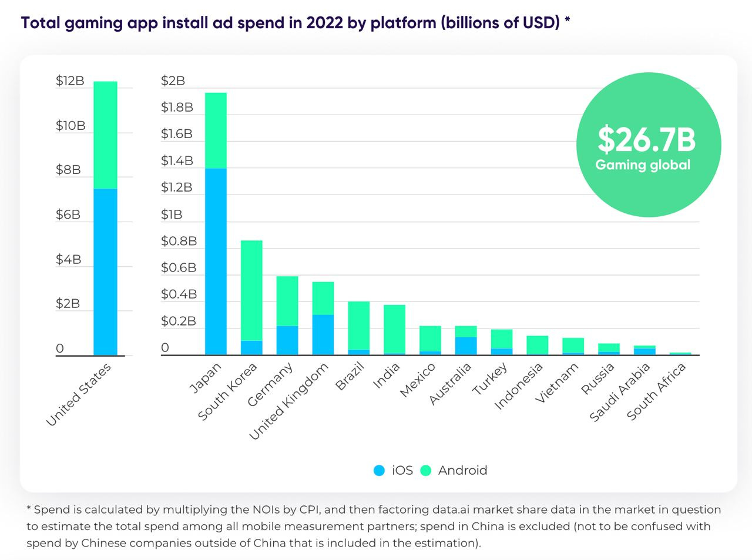Click Saudi Arabia's bar
Screen dimensions: 752x560
(644, 350)
